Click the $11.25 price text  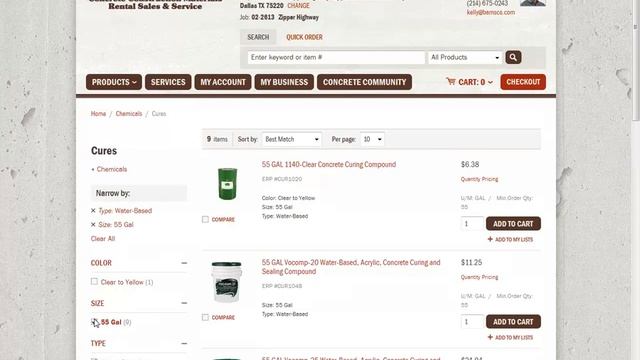[x=471, y=262]
